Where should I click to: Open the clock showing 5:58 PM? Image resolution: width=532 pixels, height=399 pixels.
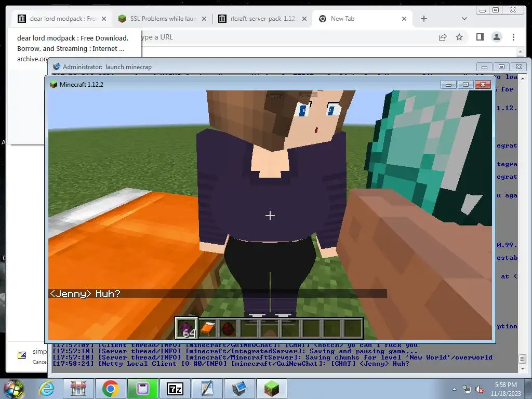pos(506,389)
